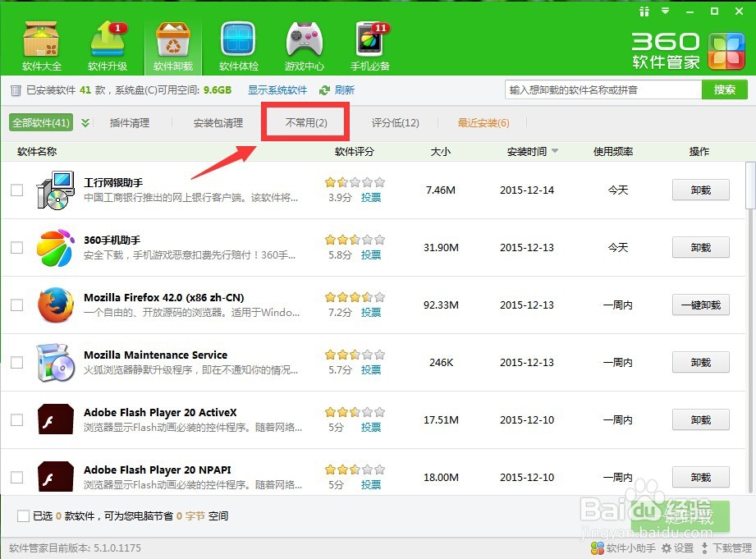Screen dimensions: 756x559
Task: Click the Mozilla Maintenance Service icon
Action: pos(56,362)
